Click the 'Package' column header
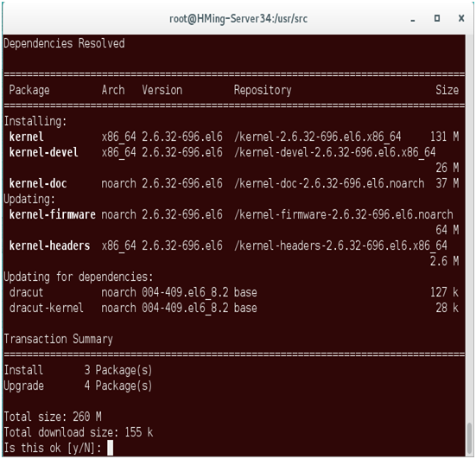Image resolution: width=476 pixels, height=459 pixels. (x=29, y=91)
